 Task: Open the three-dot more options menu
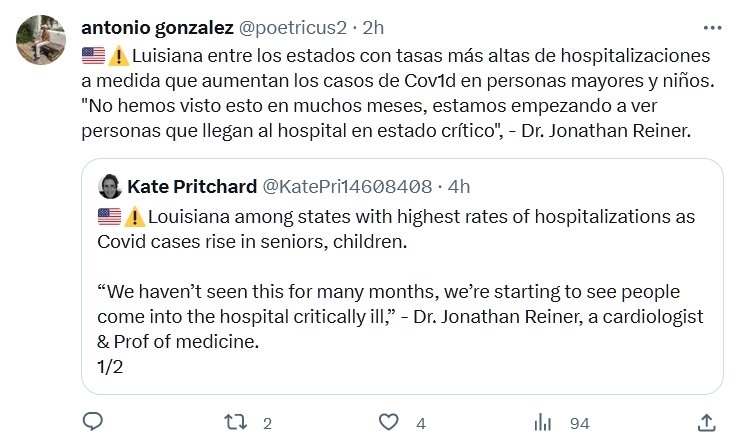click(710, 28)
